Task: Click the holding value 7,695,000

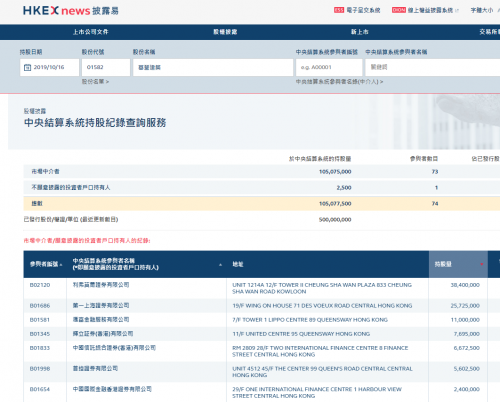Action: click(x=467, y=334)
